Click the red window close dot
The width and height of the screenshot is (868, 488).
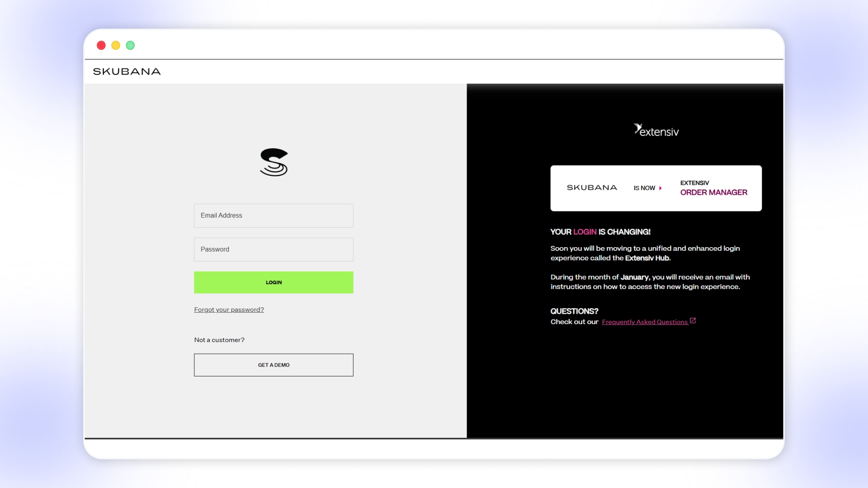tap(101, 45)
